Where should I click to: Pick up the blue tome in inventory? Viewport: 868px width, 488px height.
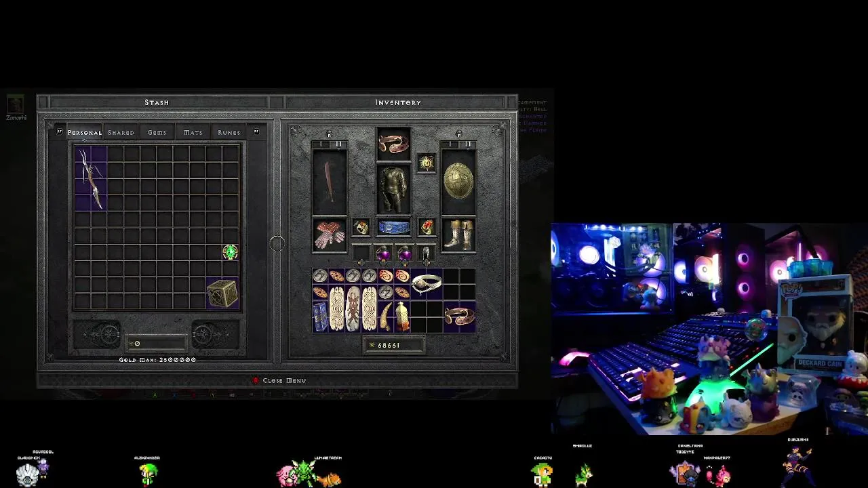click(320, 317)
